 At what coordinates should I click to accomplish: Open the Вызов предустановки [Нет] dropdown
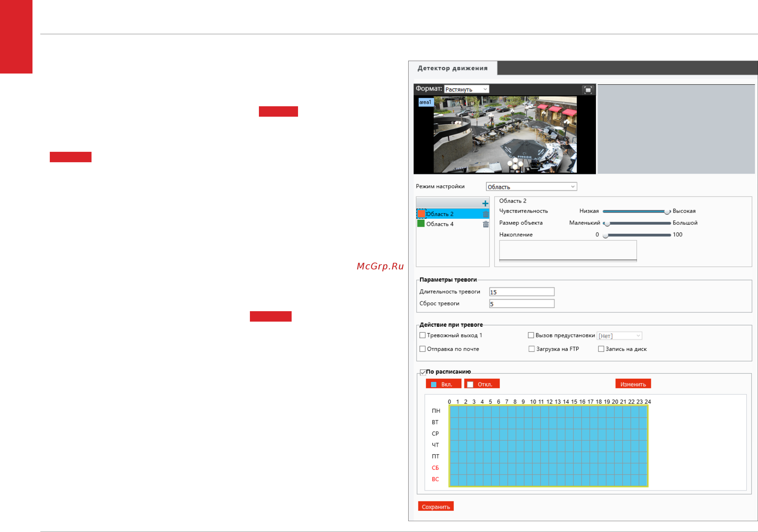[619, 336]
